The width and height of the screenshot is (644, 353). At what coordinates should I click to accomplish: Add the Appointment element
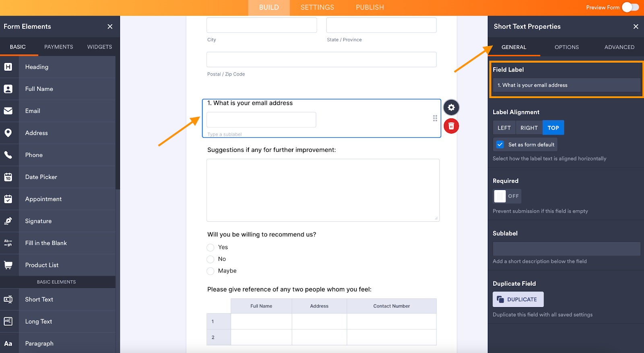58,199
